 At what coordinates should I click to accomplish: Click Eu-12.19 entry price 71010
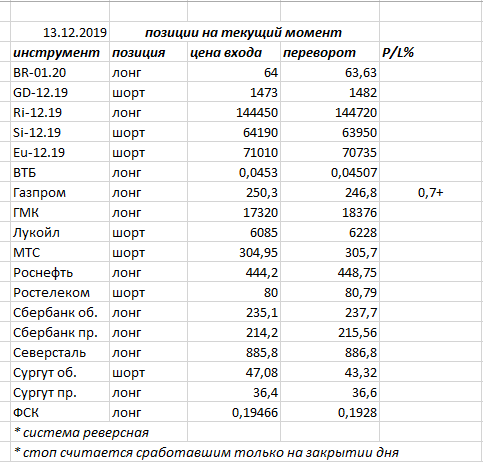point(234,152)
